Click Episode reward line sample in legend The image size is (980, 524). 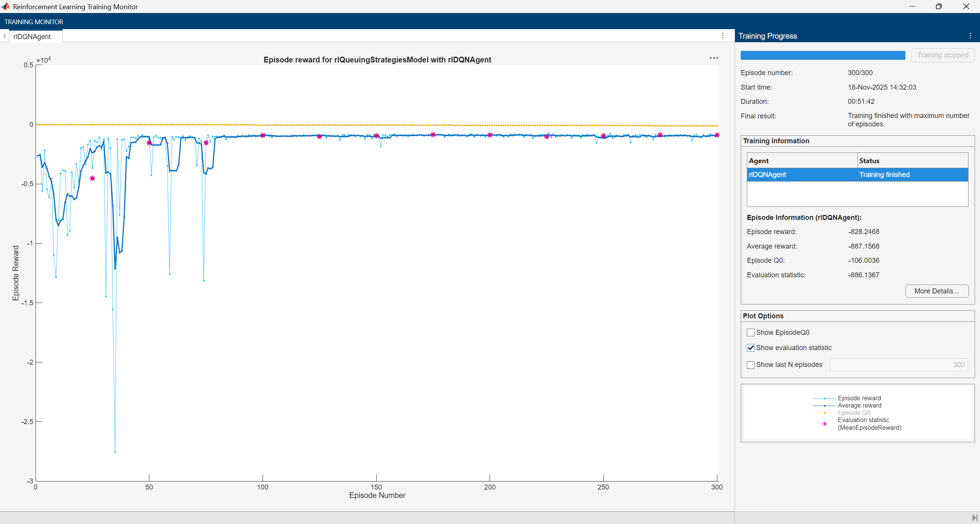pos(825,398)
